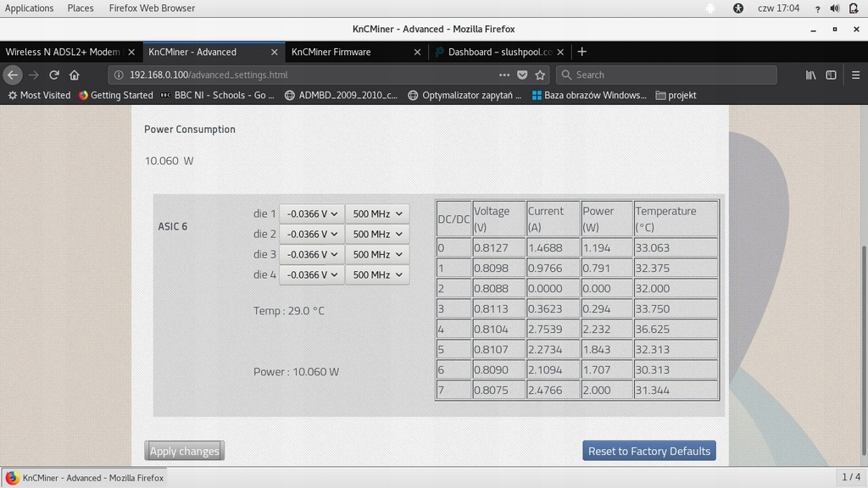The height and width of the screenshot is (488, 868).
Task: Close the Wireless N ADSL2+ Modem tab
Action: point(131,52)
